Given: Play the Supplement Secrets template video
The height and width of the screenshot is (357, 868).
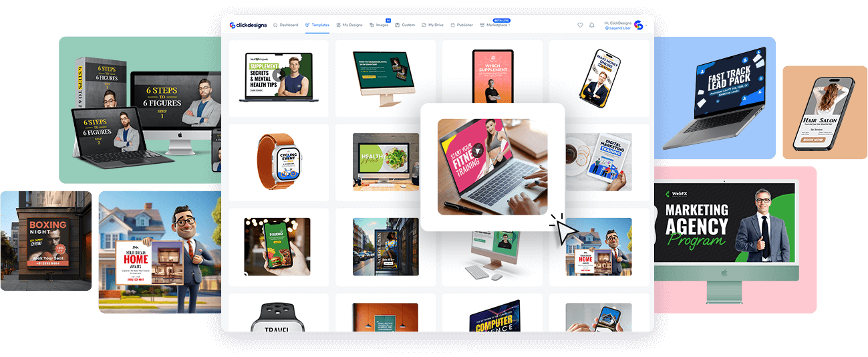Looking at the screenshot, I should coord(278,75).
